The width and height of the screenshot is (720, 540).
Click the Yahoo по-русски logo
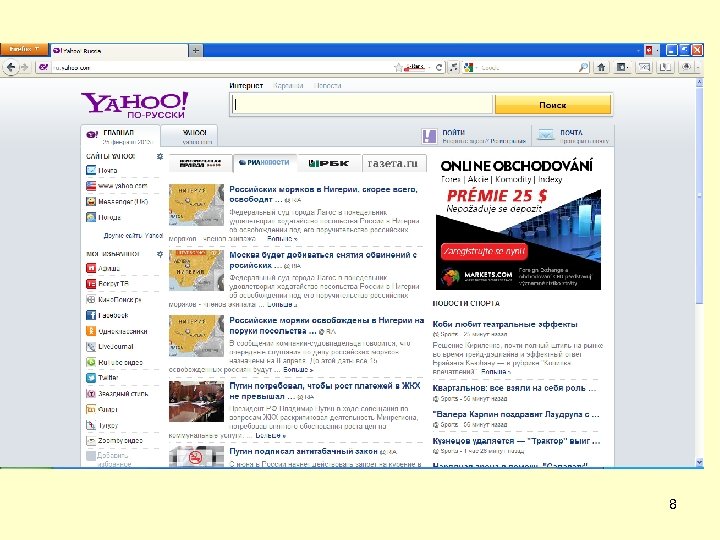[x=135, y=105]
